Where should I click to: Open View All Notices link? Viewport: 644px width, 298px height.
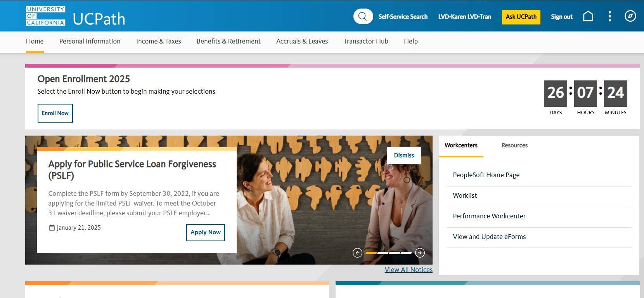click(x=409, y=270)
